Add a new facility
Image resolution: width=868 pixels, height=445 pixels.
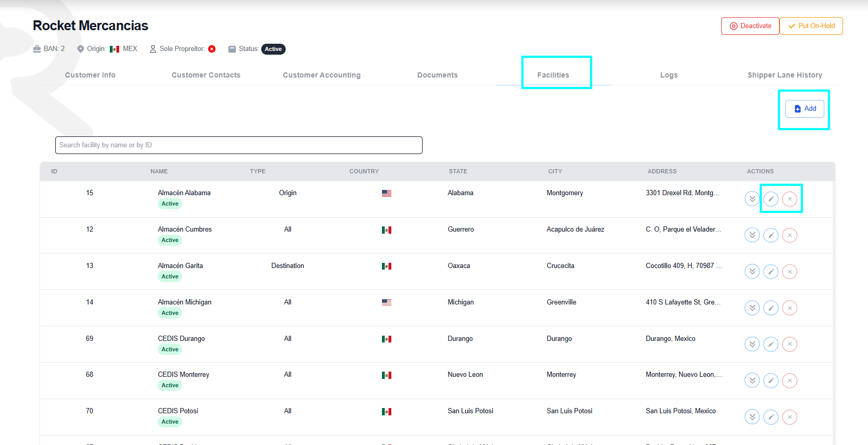pyautogui.click(x=805, y=109)
